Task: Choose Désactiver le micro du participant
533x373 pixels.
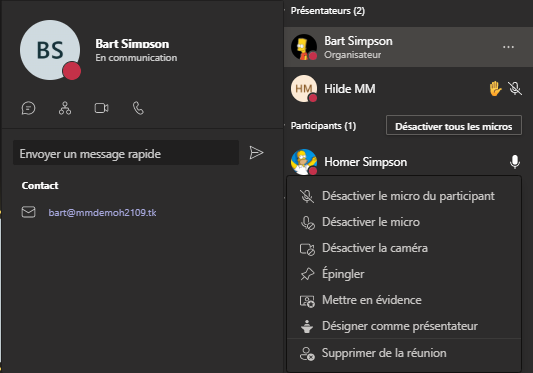Action: click(x=404, y=196)
